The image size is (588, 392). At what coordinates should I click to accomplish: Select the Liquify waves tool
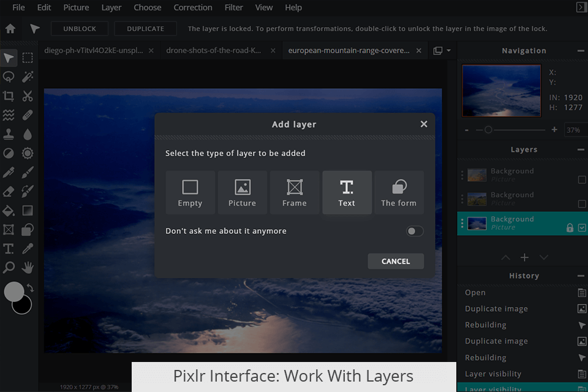[x=8, y=115]
